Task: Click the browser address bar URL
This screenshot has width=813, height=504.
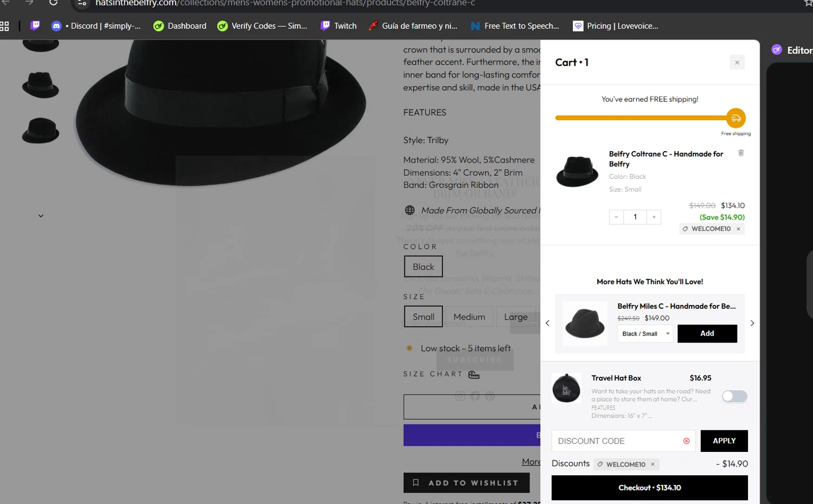Action: point(285,3)
